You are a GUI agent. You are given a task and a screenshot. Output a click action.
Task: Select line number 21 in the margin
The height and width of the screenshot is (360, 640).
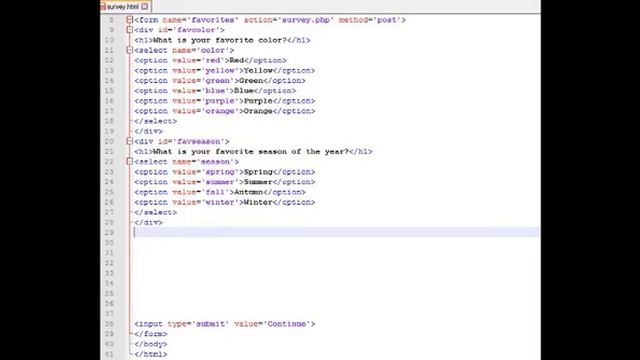pos(109,151)
